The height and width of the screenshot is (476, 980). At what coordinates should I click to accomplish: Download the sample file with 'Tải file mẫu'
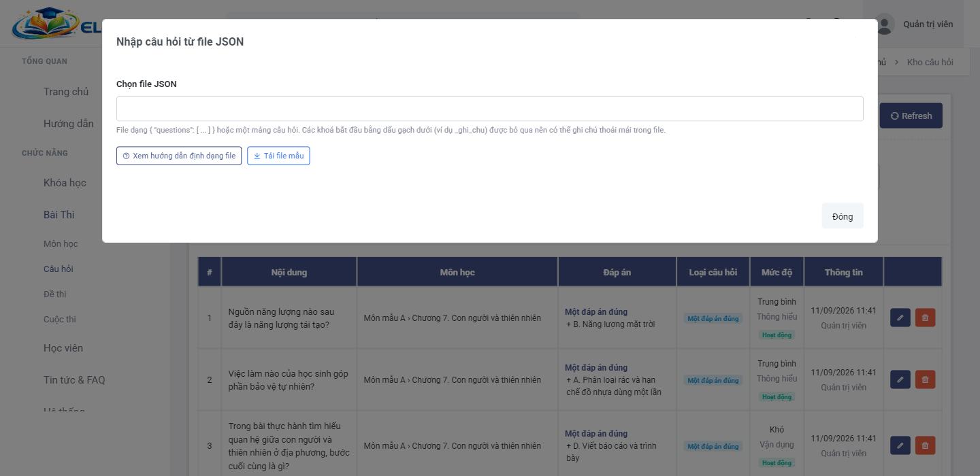[278, 156]
